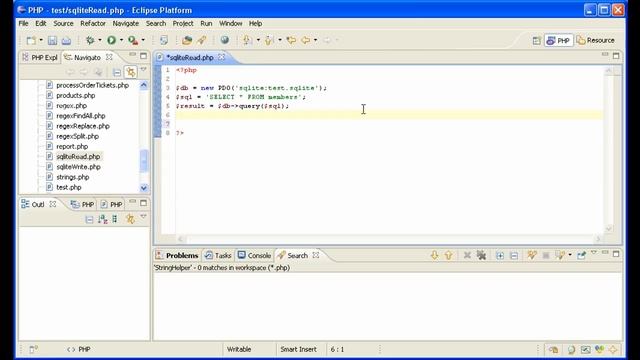Toggle sort in the Outline panel
The height and width of the screenshot is (360, 640).
102,219
